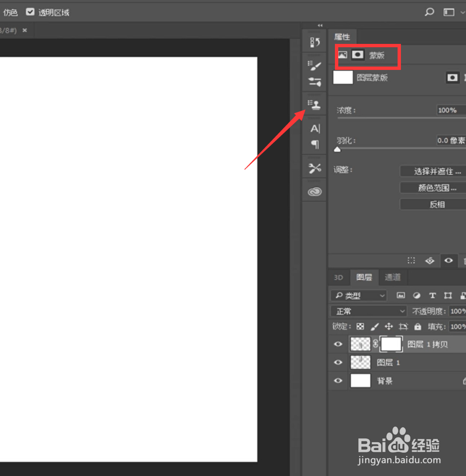Hide the 图层 1 layer
The width and height of the screenshot is (466, 476).
click(338, 363)
